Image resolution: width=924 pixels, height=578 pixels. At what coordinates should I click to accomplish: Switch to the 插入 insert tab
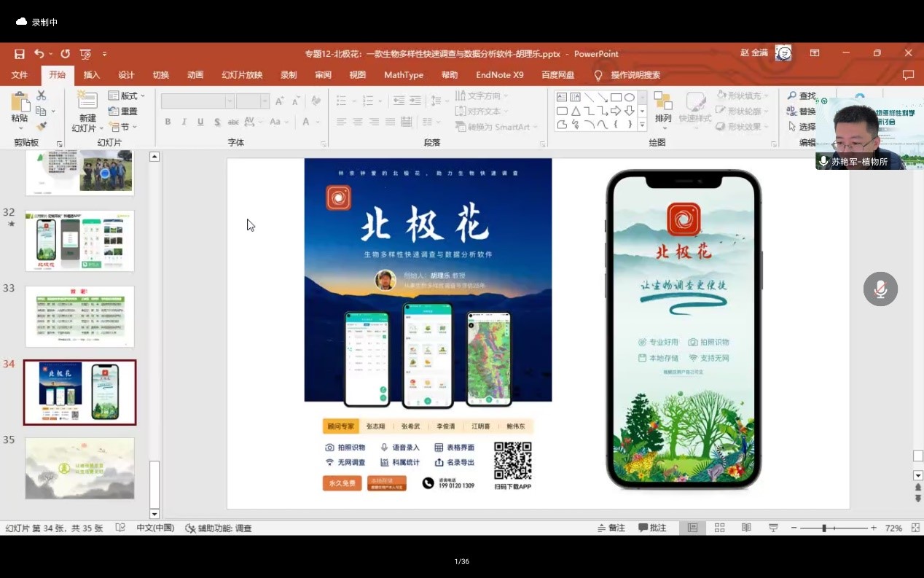point(92,75)
